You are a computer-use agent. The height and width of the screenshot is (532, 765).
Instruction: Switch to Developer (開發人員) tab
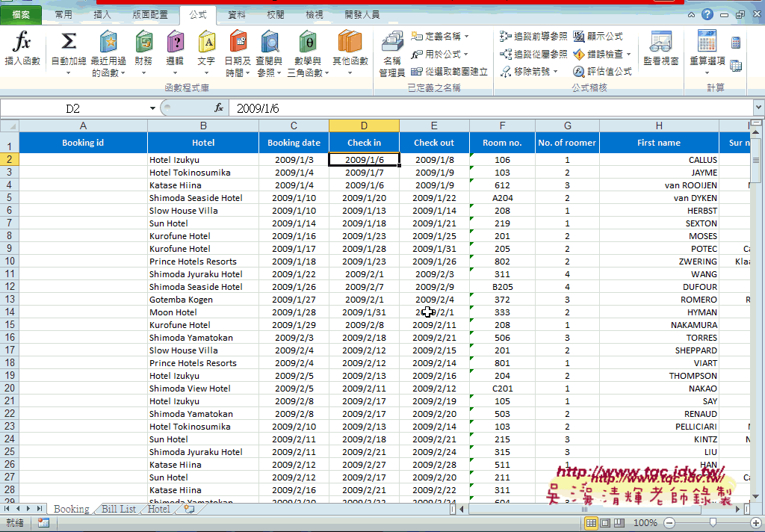(362, 15)
